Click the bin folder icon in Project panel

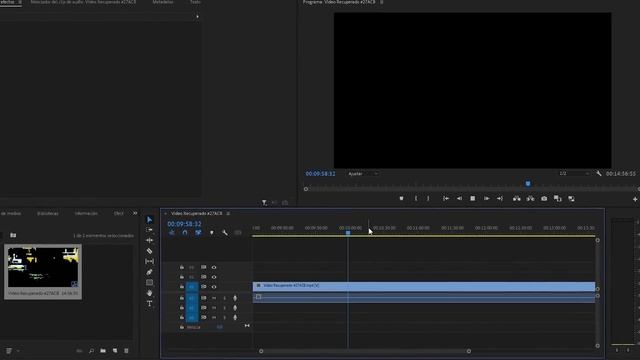coord(13,235)
